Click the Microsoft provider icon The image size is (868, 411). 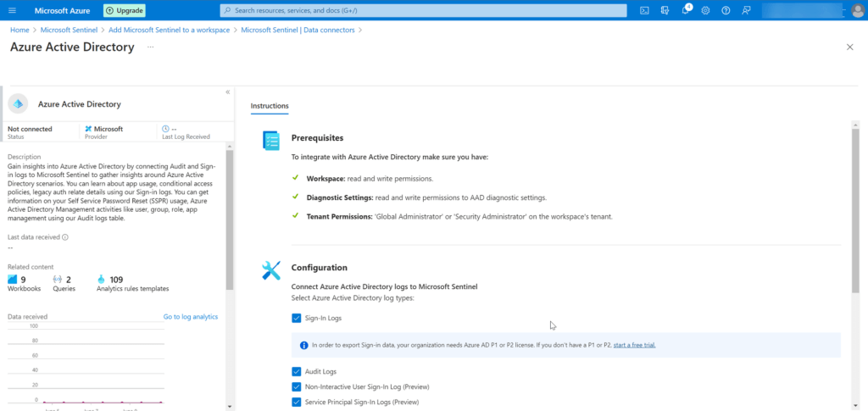(x=88, y=129)
